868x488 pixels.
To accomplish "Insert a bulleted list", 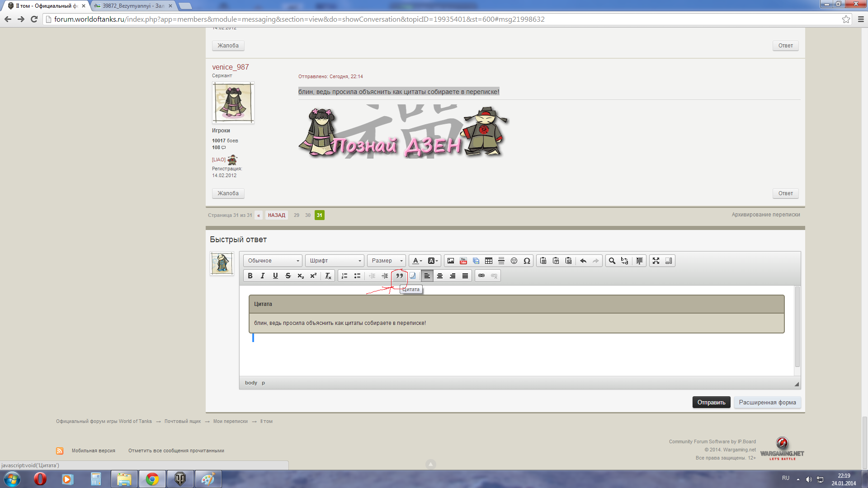I will coord(357,276).
